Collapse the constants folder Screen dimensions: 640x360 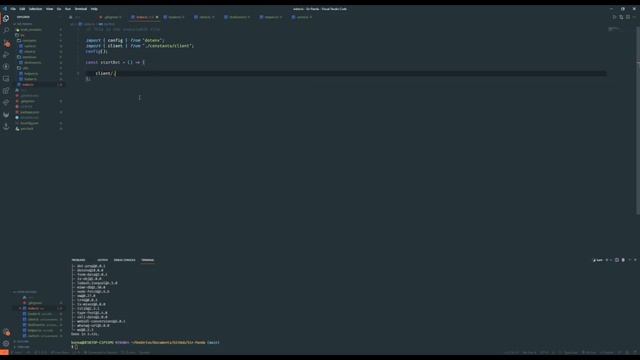(29, 41)
